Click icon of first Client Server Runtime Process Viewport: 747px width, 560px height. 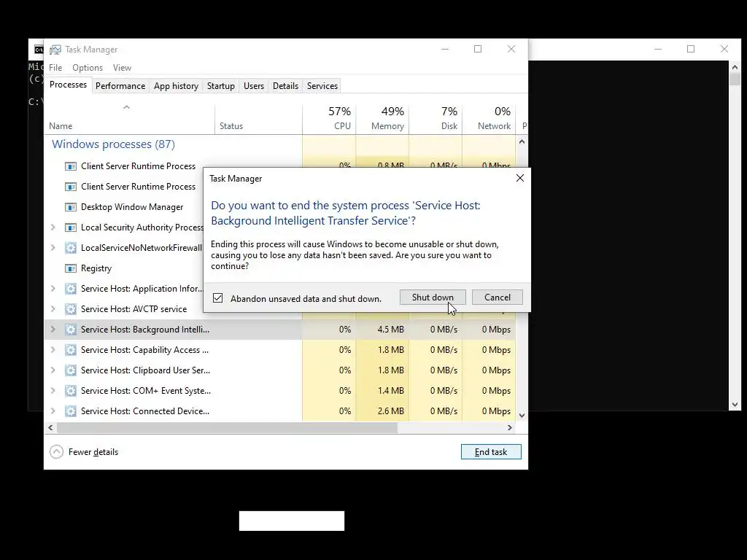coord(71,166)
